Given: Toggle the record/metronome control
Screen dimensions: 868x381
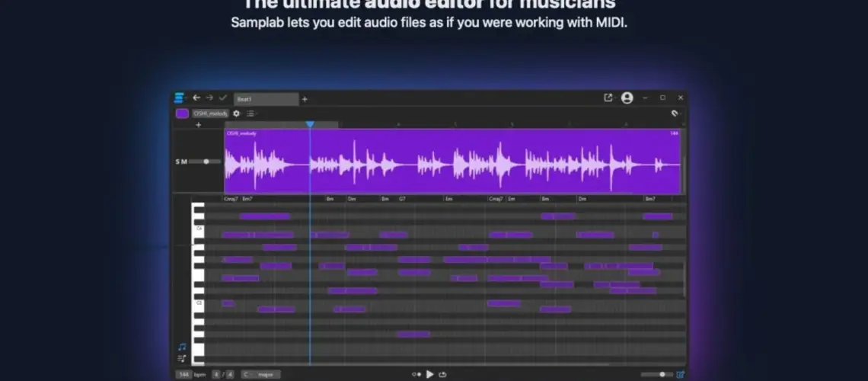Looking at the screenshot, I should click(416, 375).
